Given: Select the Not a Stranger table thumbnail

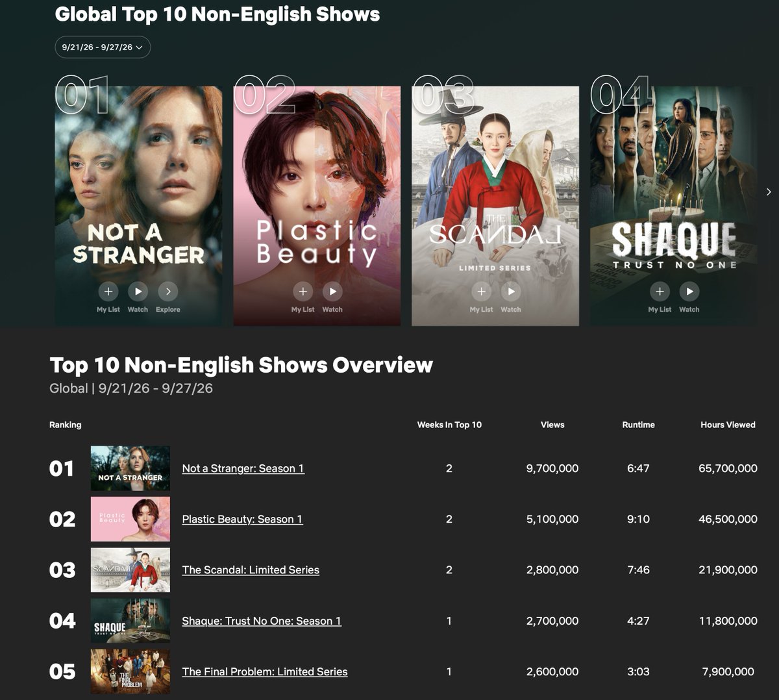Looking at the screenshot, I should point(130,468).
